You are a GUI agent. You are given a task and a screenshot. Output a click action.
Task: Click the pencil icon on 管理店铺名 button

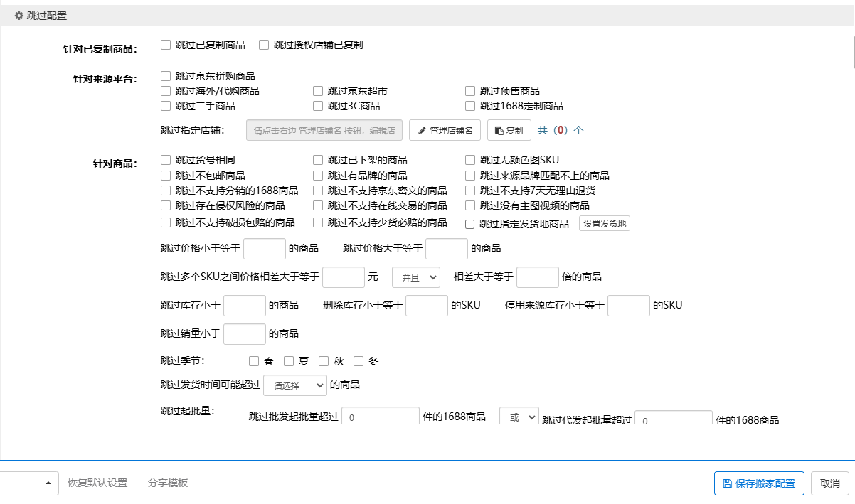pyautogui.click(x=422, y=131)
